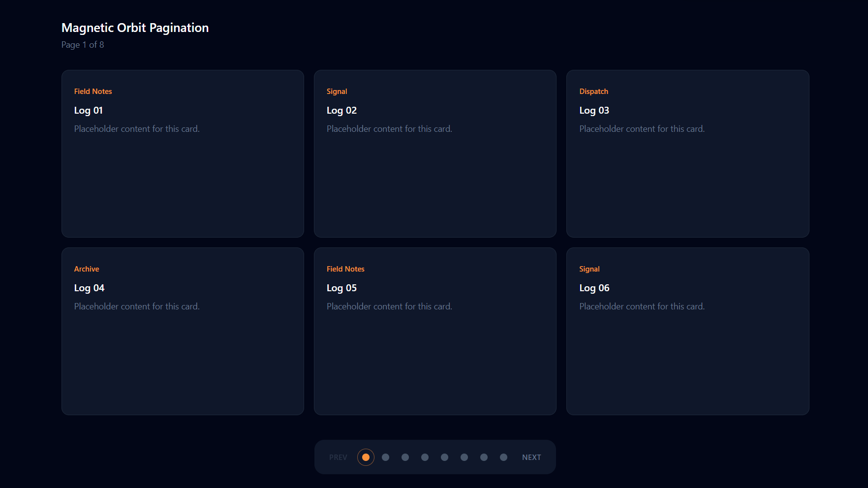Screen dimensions: 868x488
Task: Click the Field Notes label on Log 01
Action: click(x=93, y=91)
